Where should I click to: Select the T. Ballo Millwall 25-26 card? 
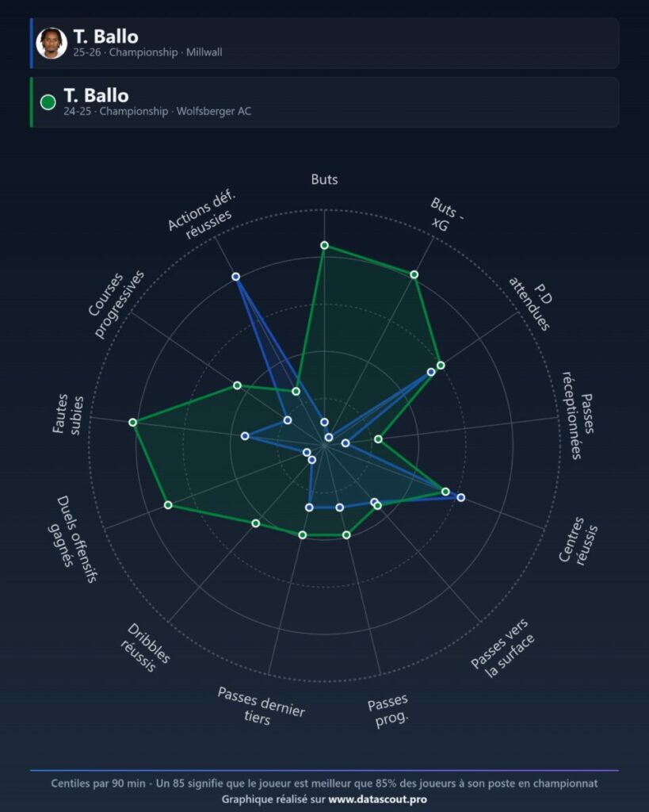[325, 43]
